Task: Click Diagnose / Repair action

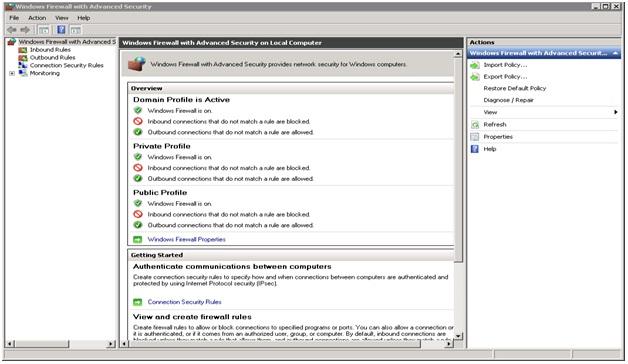Action: [x=508, y=100]
